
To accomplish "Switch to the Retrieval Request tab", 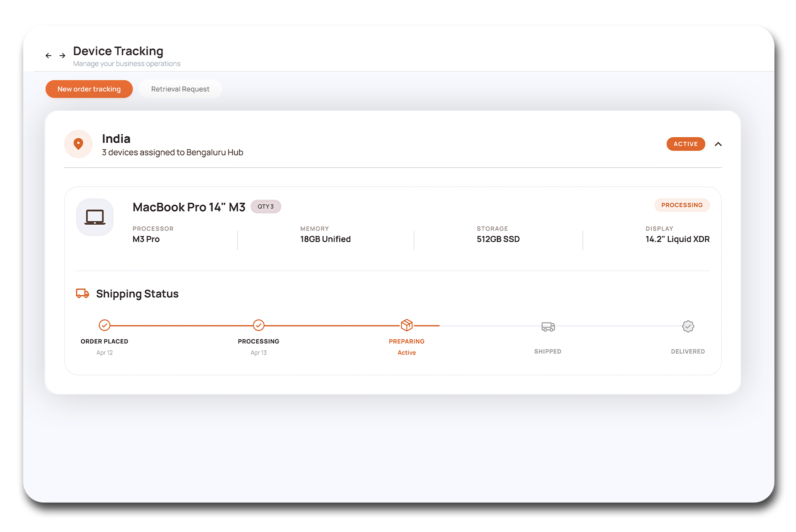I will coord(180,89).
